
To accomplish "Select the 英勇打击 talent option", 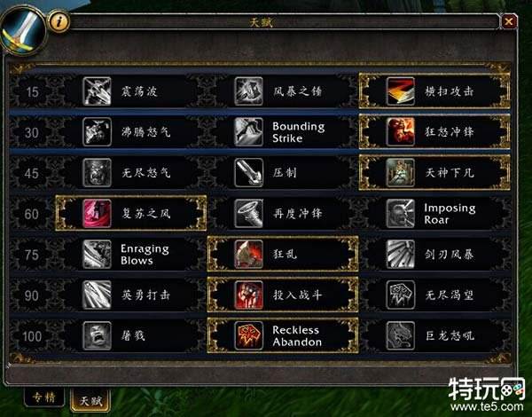I will (131, 295).
